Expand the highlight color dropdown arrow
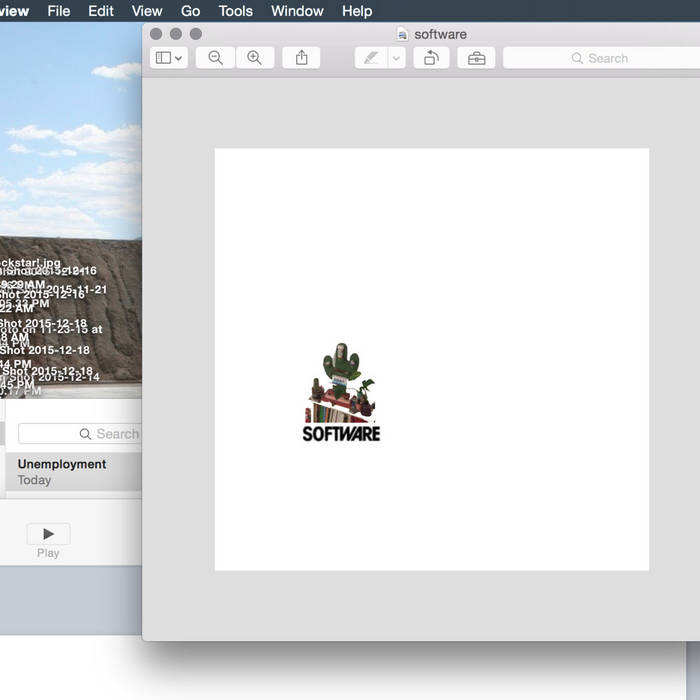Screen dimensions: 700x700 click(396, 58)
